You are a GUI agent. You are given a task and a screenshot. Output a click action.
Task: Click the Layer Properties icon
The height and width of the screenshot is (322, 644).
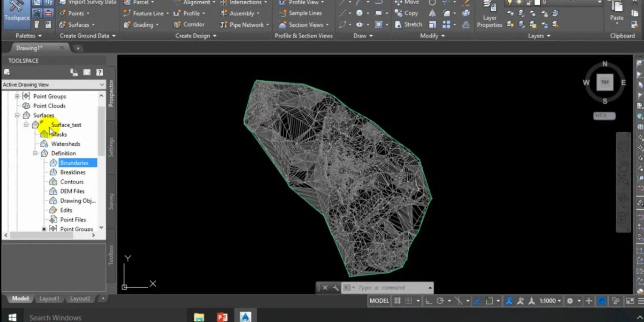pyautogui.click(x=489, y=15)
